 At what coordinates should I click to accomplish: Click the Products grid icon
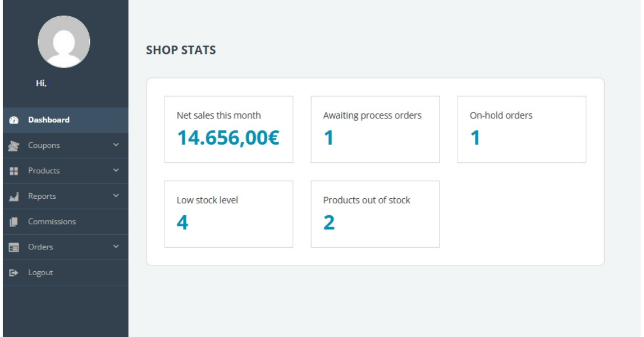14,171
